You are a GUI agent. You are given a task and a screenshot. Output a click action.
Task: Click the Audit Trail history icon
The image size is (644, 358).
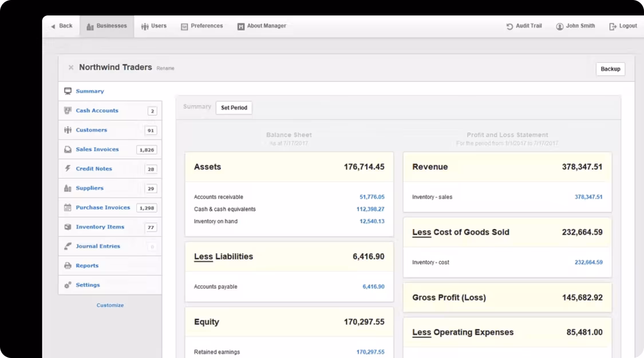[509, 26]
